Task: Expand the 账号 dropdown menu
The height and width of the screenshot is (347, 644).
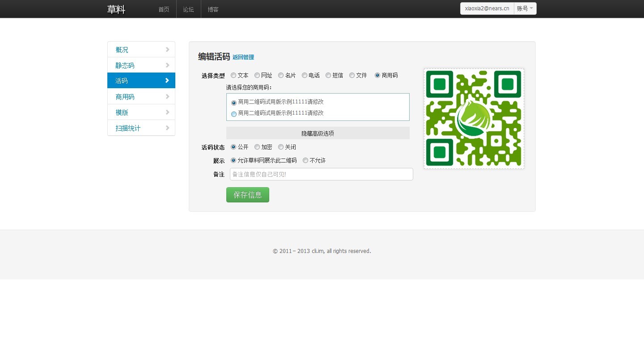Action: pos(525,9)
